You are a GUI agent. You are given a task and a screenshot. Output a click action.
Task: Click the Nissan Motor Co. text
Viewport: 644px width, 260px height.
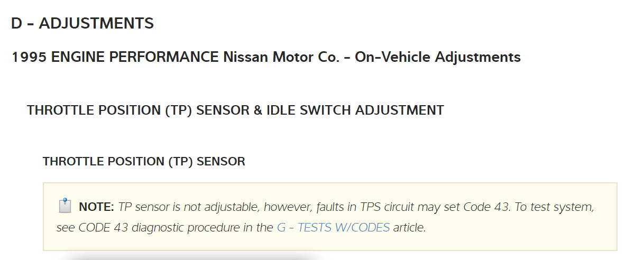[281, 57]
